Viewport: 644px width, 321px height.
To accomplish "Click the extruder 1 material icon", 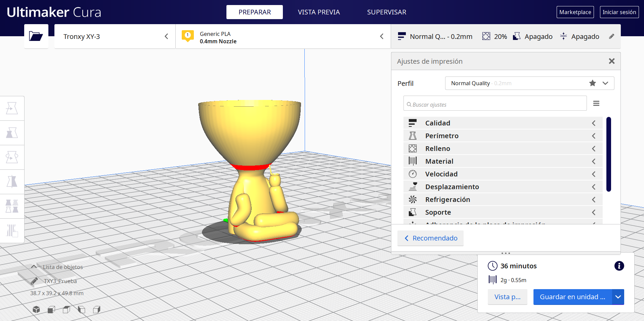I will pos(188,36).
